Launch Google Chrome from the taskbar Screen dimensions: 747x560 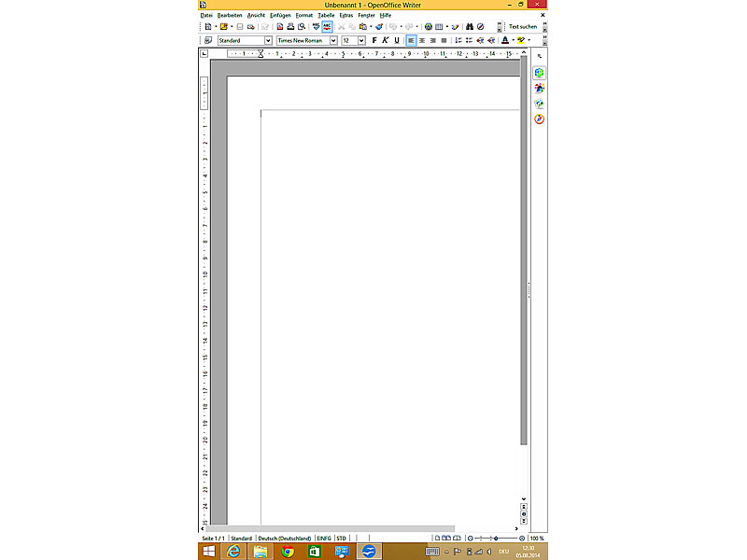pyautogui.click(x=288, y=552)
